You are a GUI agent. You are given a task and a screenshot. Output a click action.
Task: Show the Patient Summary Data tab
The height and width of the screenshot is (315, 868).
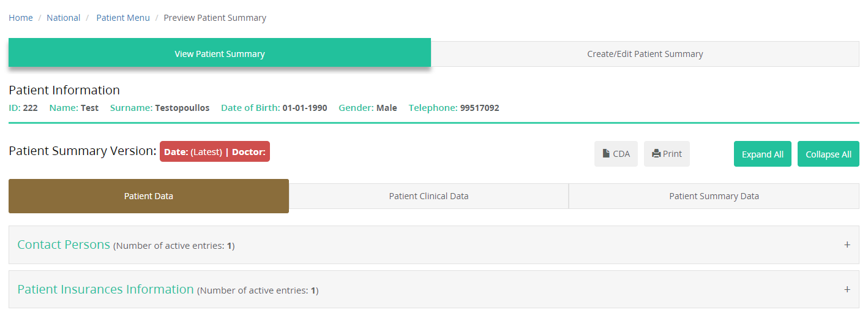pos(714,196)
